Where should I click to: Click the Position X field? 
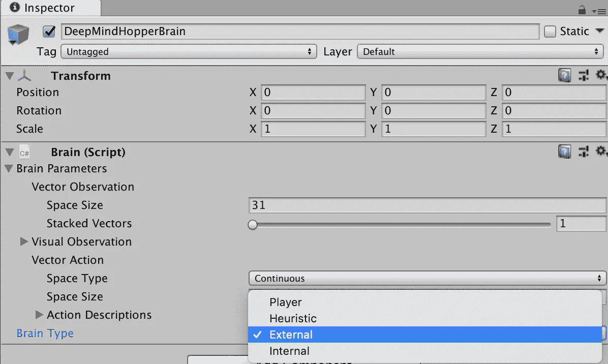pos(313,92)
